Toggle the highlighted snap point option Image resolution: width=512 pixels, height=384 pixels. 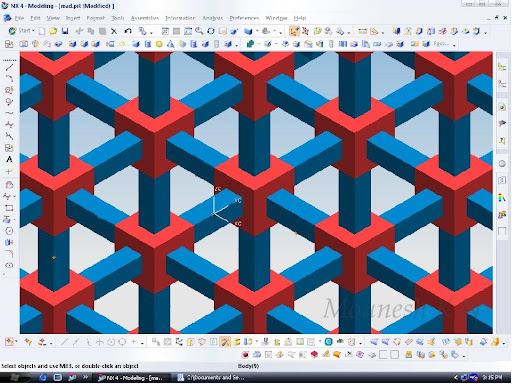225,342
